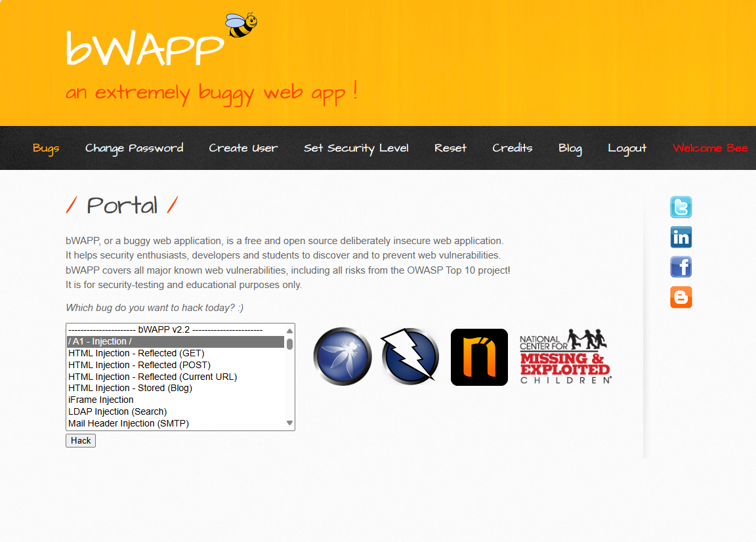Open Set Security Level page

[356, 148]
